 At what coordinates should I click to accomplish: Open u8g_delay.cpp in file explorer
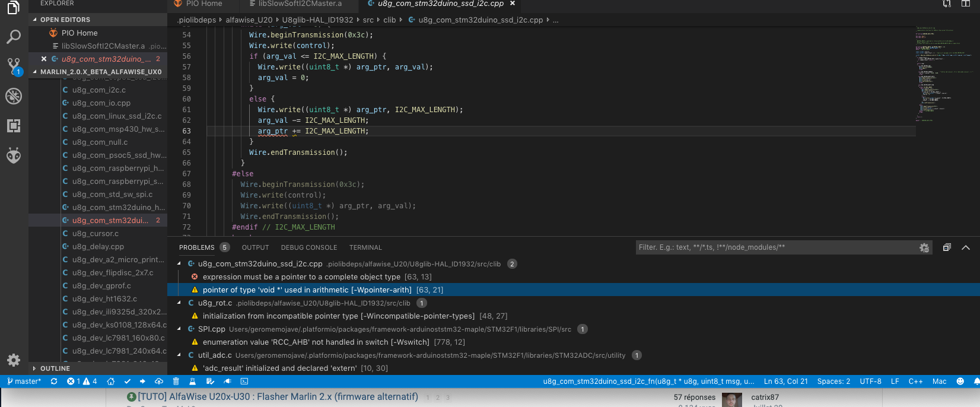(x=98, y=247)
